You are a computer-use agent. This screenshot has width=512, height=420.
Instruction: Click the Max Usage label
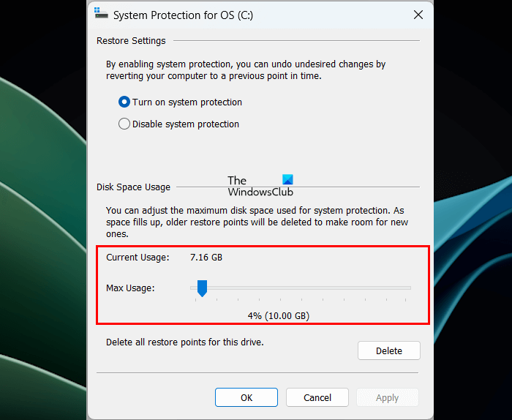click(130, 288)
